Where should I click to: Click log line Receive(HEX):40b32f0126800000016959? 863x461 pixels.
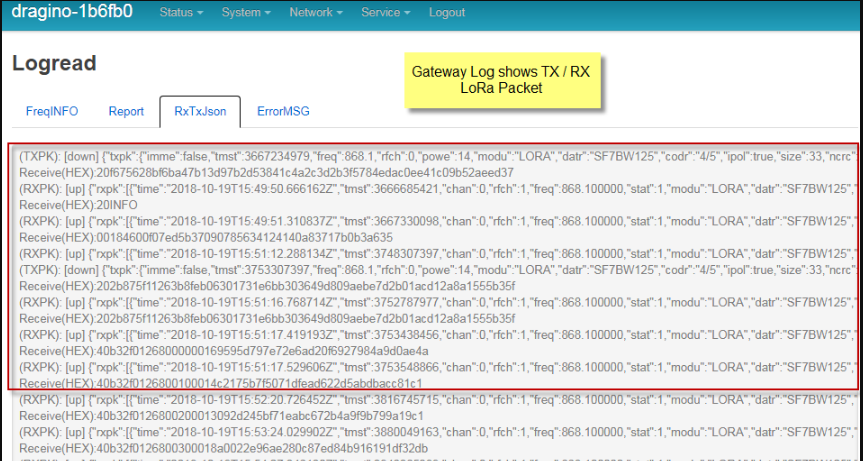click(224, 351)
